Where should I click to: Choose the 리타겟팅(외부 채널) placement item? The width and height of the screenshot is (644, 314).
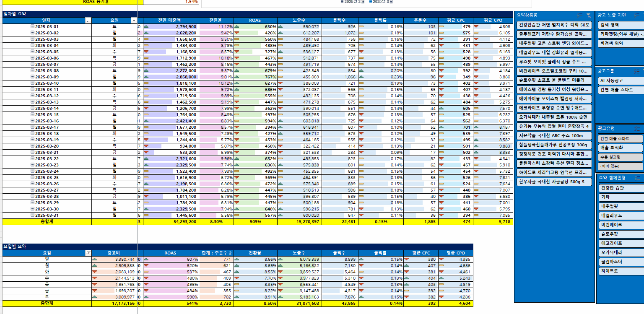pos(621,34)
